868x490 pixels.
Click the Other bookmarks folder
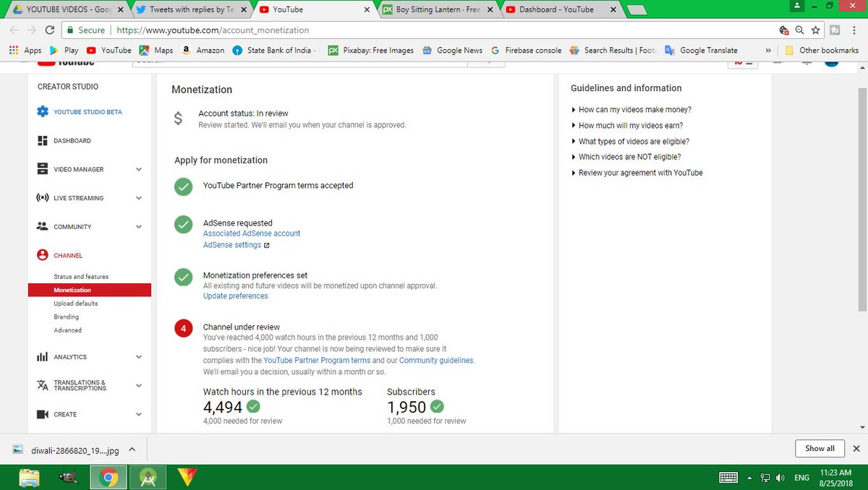click(x=821, y=51)
